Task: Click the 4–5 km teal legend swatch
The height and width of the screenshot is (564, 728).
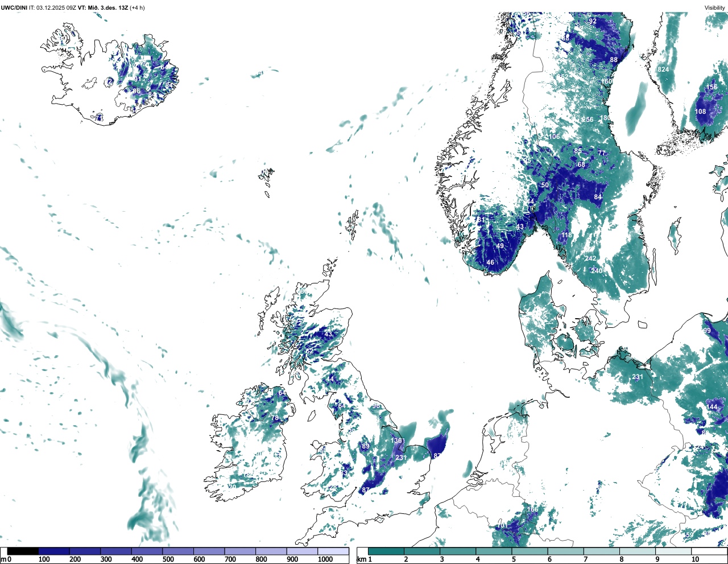Action: tap(494, 551)
